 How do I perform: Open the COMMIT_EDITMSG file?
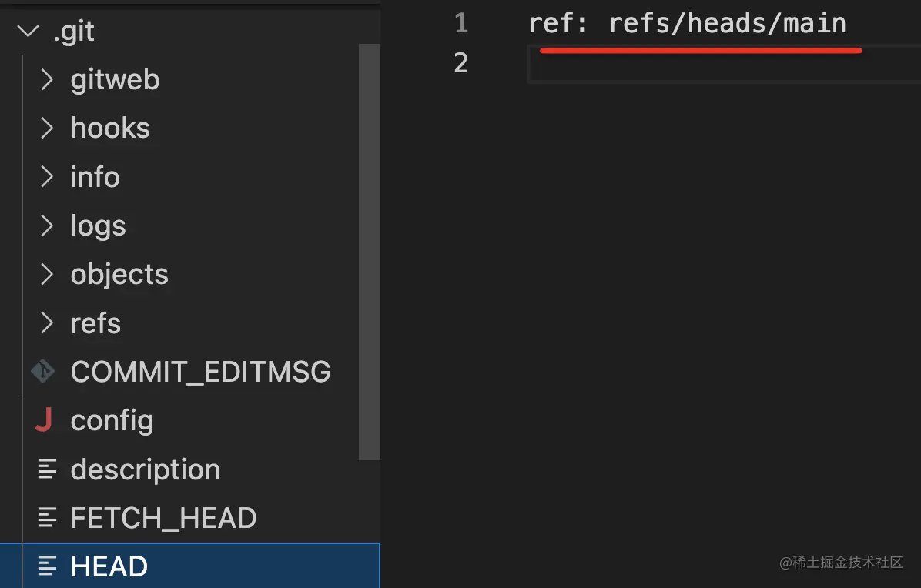200,372
